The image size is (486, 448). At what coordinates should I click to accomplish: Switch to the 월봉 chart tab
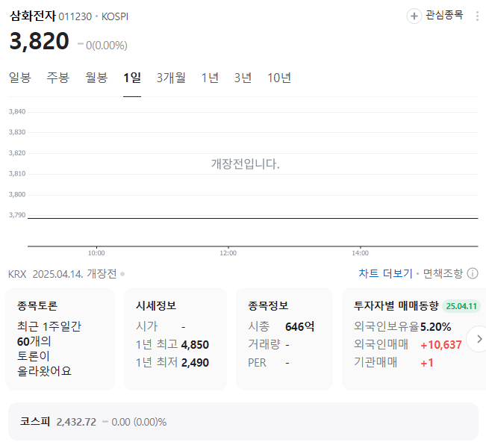(96, 78)
